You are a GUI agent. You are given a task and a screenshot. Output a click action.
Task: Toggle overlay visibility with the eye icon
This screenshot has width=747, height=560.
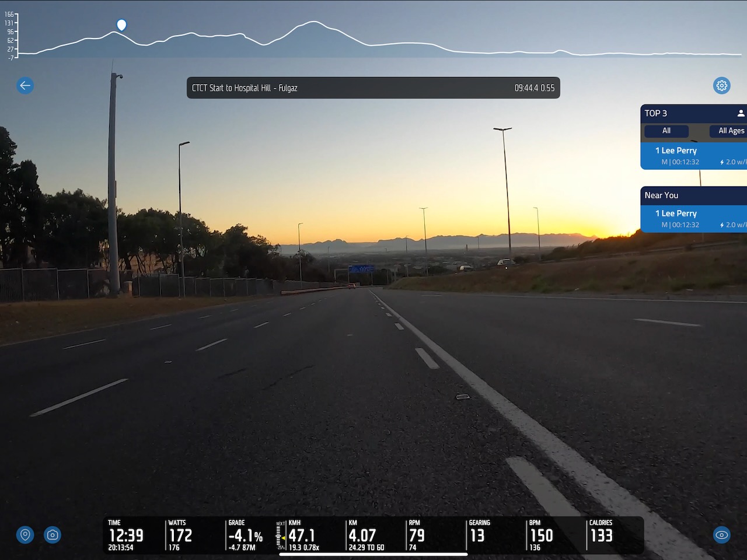pos(722,535)
